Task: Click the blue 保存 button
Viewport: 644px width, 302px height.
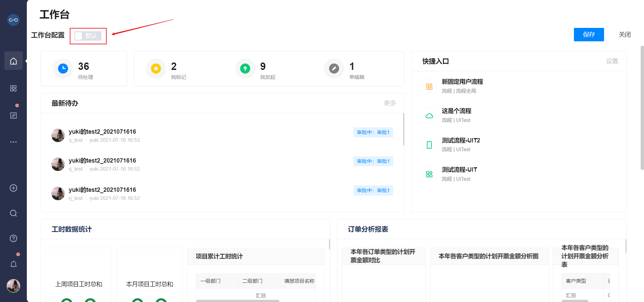Action: (x=589, y=35)
